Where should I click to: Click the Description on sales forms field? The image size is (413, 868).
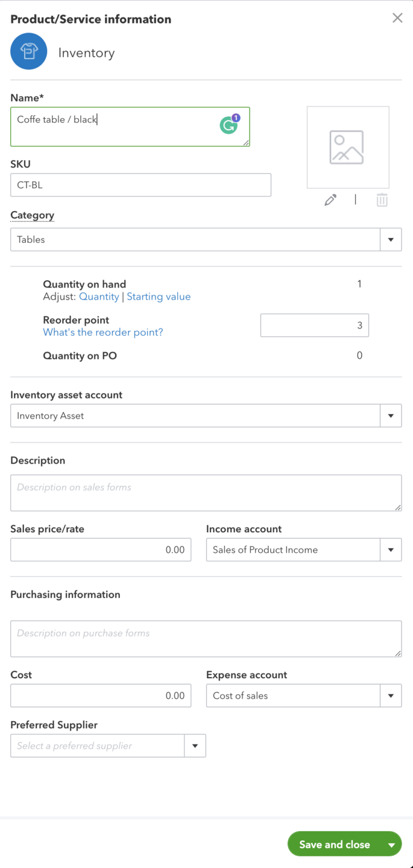tap(206, 492)
